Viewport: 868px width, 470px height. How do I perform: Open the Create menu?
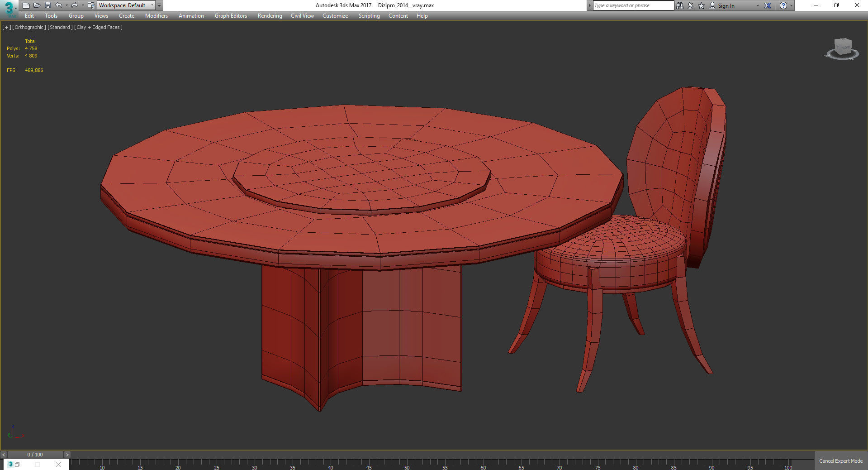click(x=127, y=16)
